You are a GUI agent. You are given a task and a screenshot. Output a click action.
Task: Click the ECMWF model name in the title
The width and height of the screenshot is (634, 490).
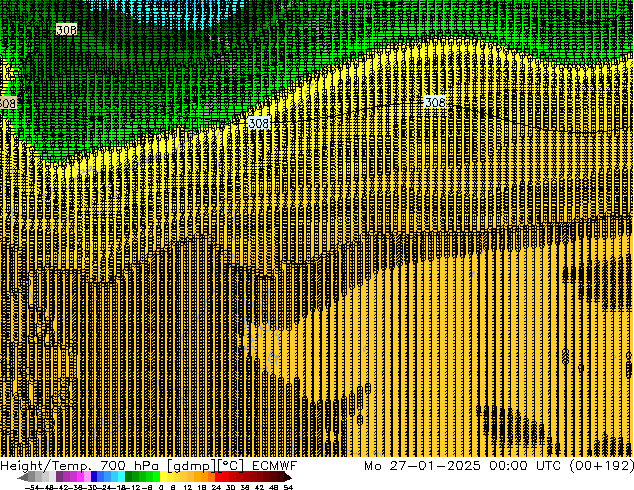coord(275,466)
